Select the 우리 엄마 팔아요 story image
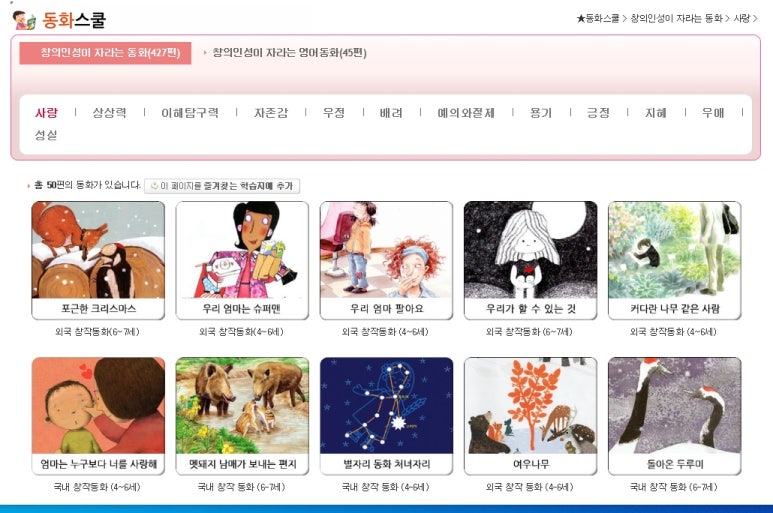Viewport: 773px width, 513px height. (386, 250)
